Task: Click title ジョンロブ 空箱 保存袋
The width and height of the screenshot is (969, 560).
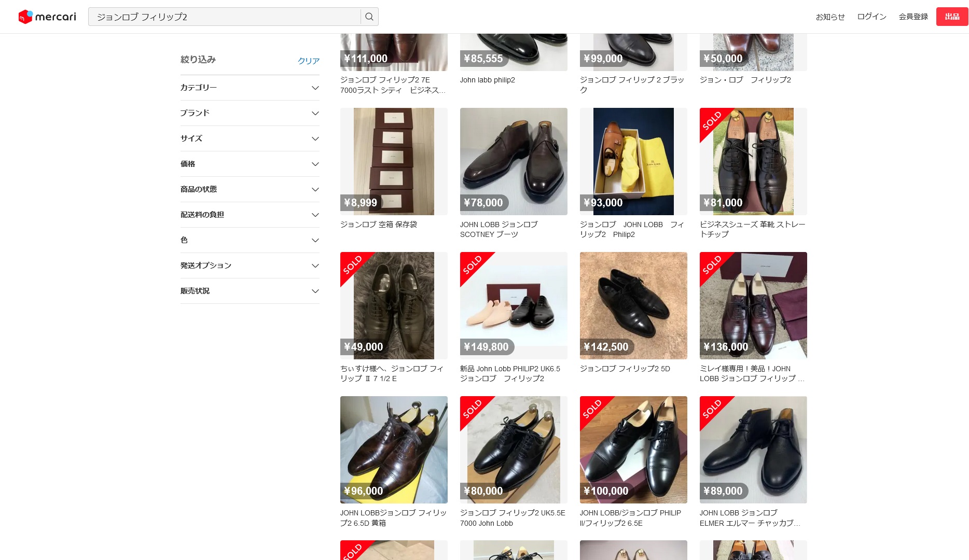Action: [379, 225]
